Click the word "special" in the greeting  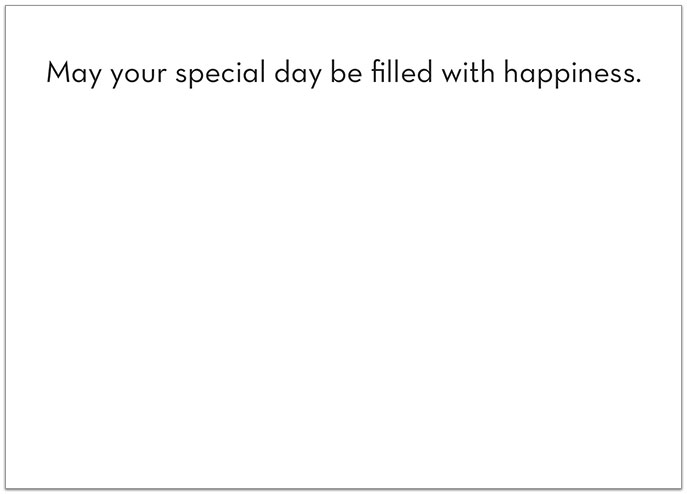[x=220, y=74]
